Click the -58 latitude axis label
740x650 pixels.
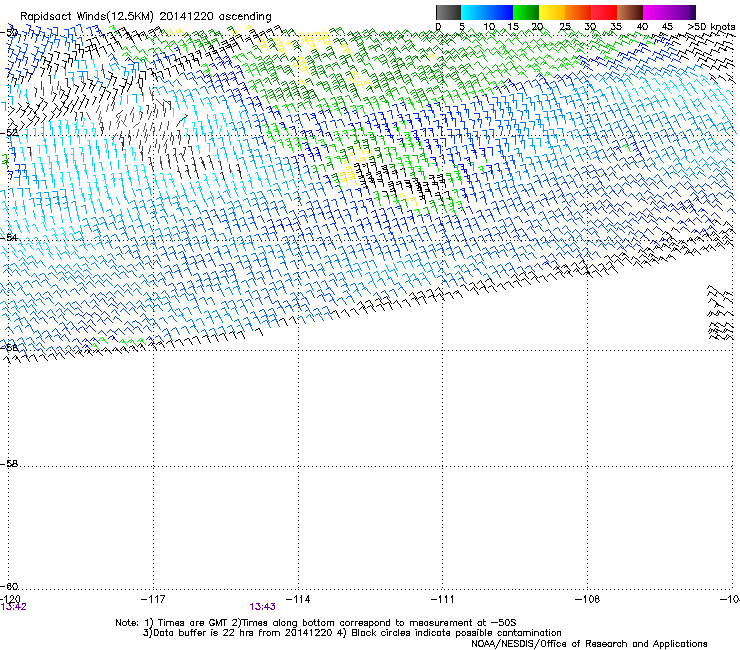click(9, 464)
